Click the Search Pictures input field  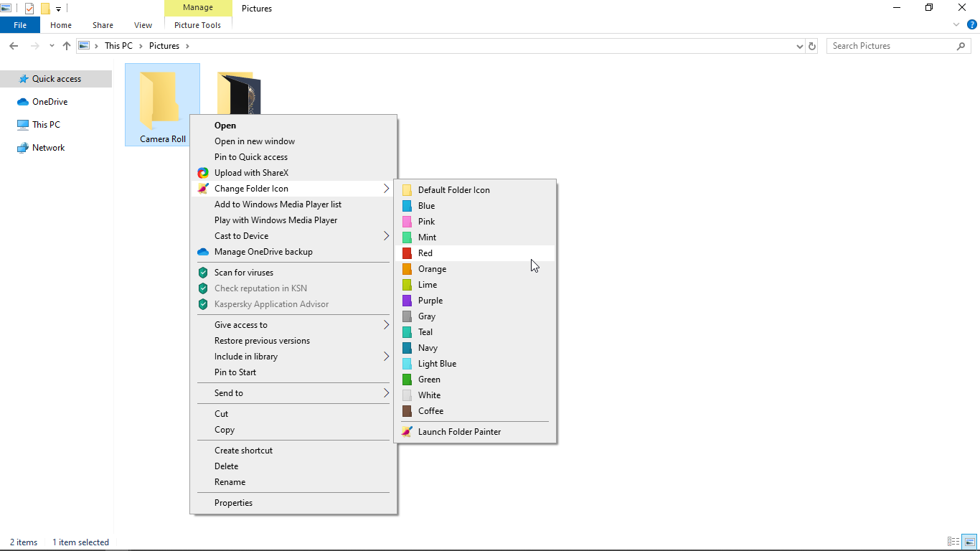892,46
